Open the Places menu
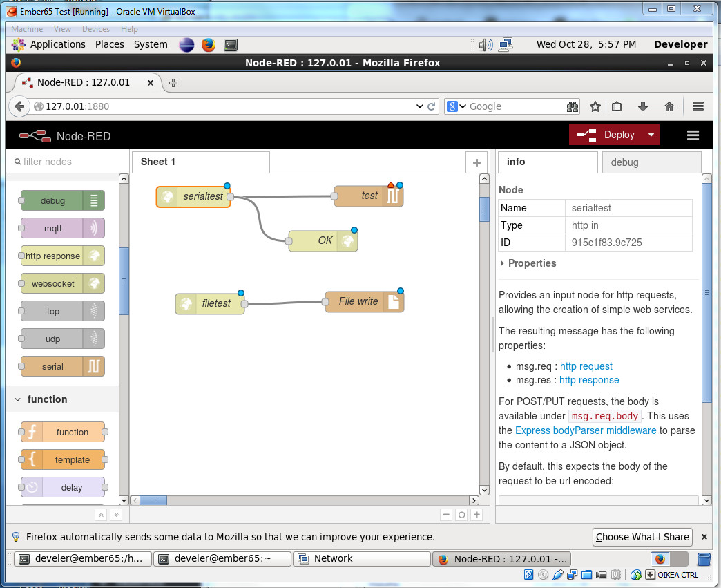The image size is (721, 588). point(109,44)
